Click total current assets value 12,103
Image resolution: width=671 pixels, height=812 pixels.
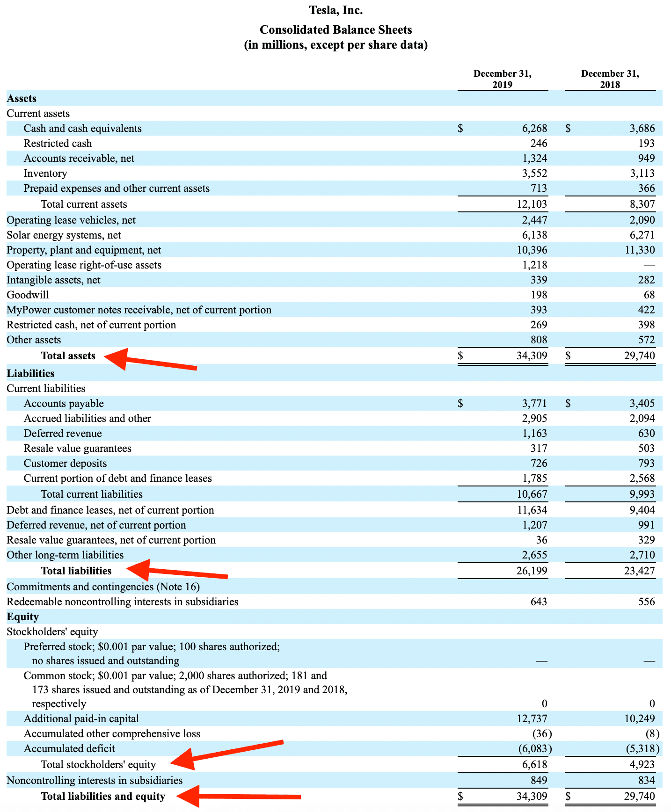click(532, 204)
